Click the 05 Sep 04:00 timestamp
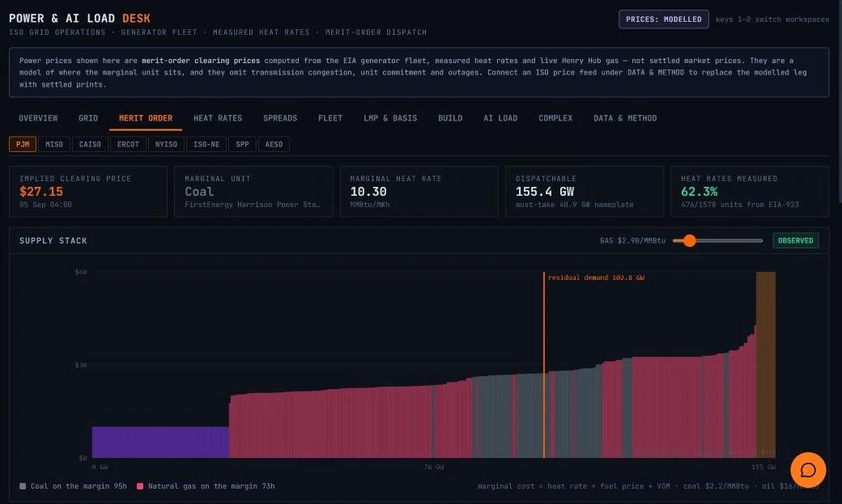Screen dimensions: 842x504 [45, 205]
